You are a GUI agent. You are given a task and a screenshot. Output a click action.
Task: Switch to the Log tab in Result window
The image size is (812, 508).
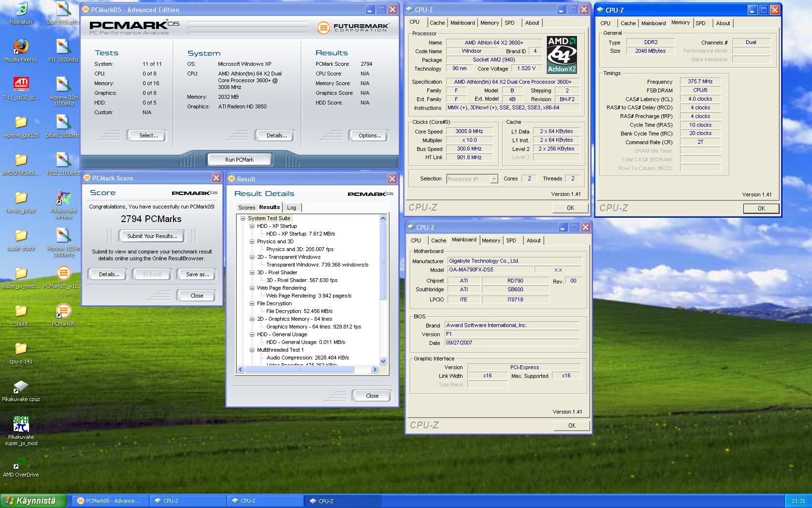pos(291,208)
